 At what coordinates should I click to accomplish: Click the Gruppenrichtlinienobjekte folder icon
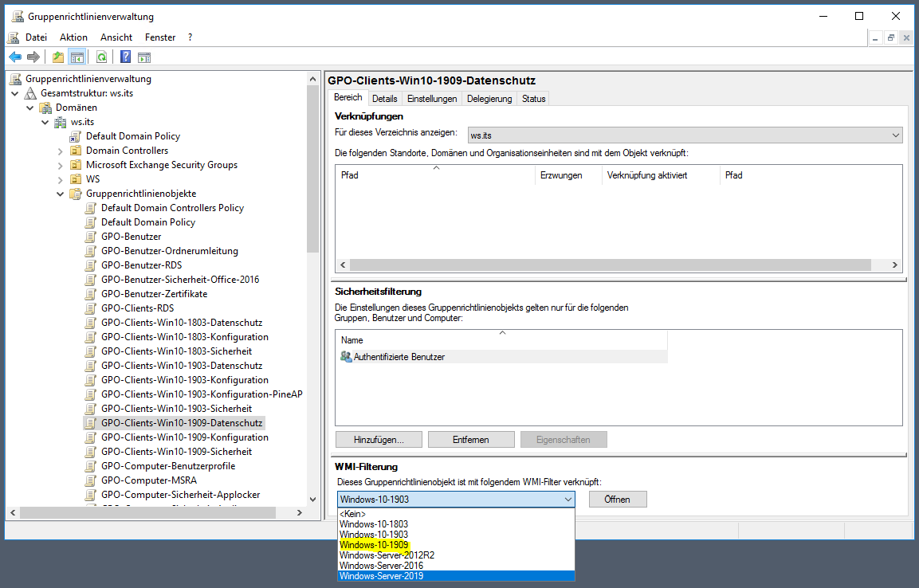[76, 194]
